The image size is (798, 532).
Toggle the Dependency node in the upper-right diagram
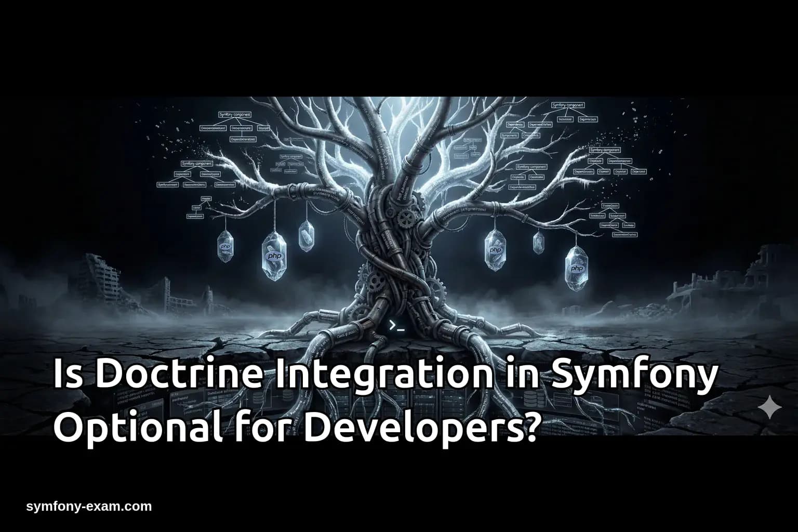pyautogui.click(x=514, y=125)
